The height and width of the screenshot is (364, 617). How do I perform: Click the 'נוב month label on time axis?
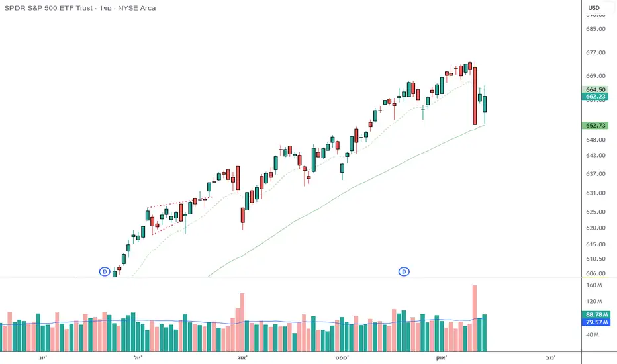pos(547,357)
